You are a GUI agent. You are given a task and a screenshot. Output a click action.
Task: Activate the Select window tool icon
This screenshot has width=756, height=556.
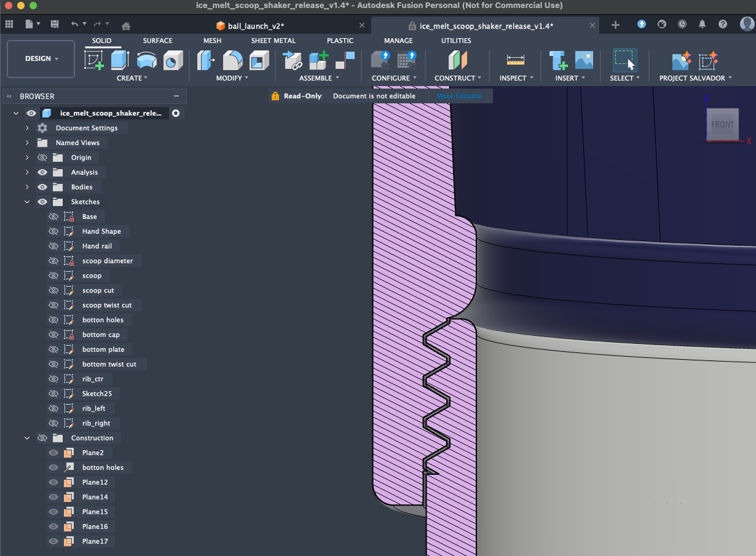pyautogui.click(x=625, y=60)
